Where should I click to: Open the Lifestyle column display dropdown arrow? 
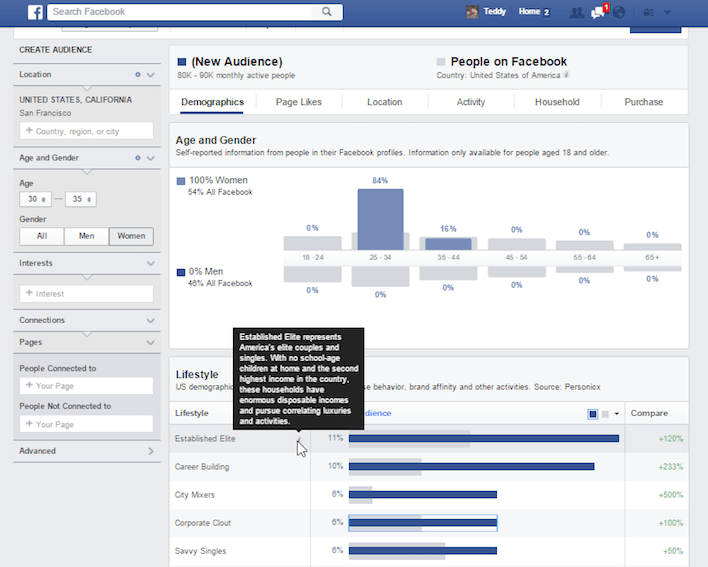click(x=616, y=414)
